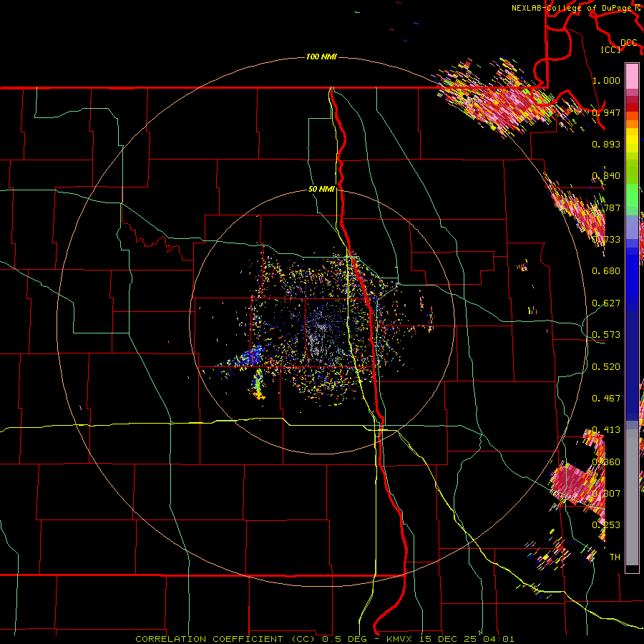Click the DCC label above the color scale
Image resolution: width=644 pixels, height=644 pixels.
tap(629, 43)
